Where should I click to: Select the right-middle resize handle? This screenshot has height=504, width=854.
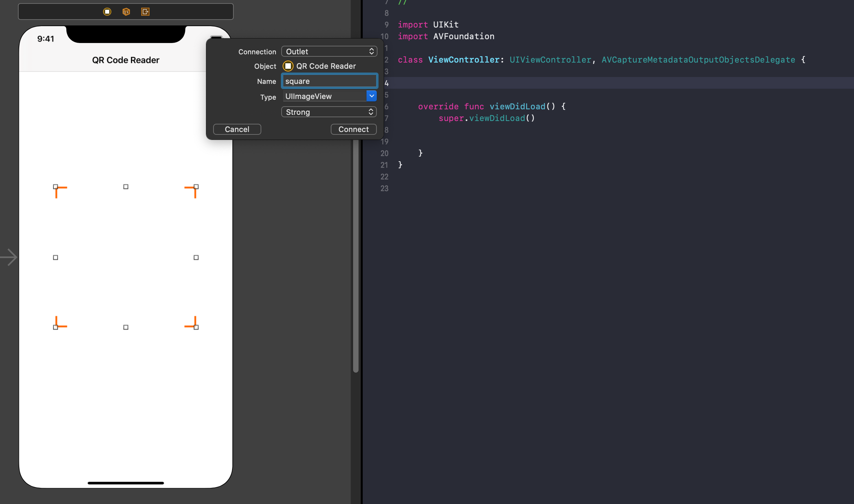(196, 258)
